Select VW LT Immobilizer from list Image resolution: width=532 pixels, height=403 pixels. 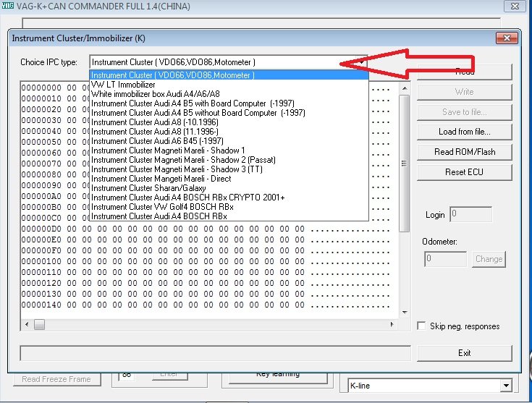pyautogui.click(x=123, y=85)
